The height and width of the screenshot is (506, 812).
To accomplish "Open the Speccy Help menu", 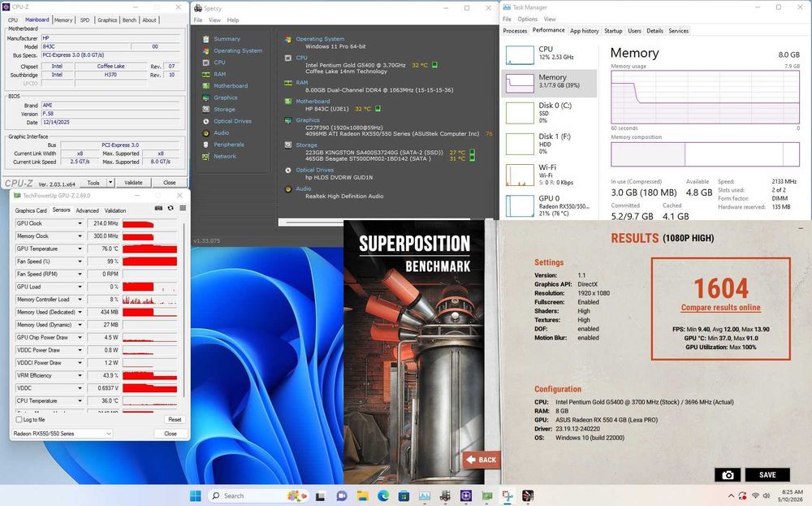I will tap(233, 20).
